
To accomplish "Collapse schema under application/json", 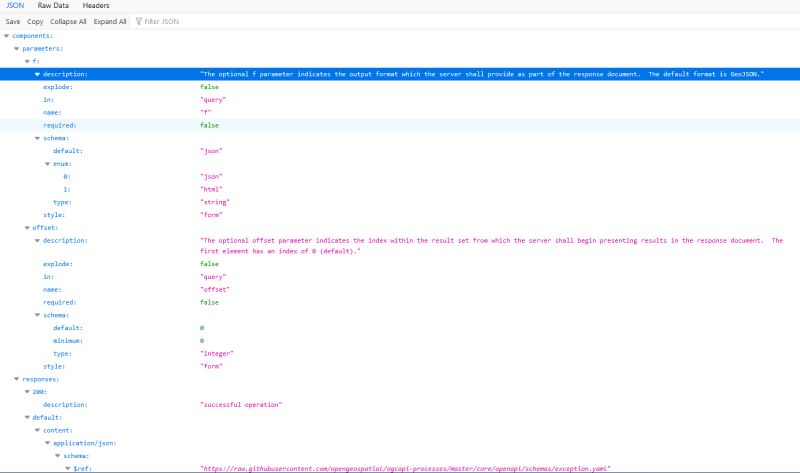I will coord(58,456).
